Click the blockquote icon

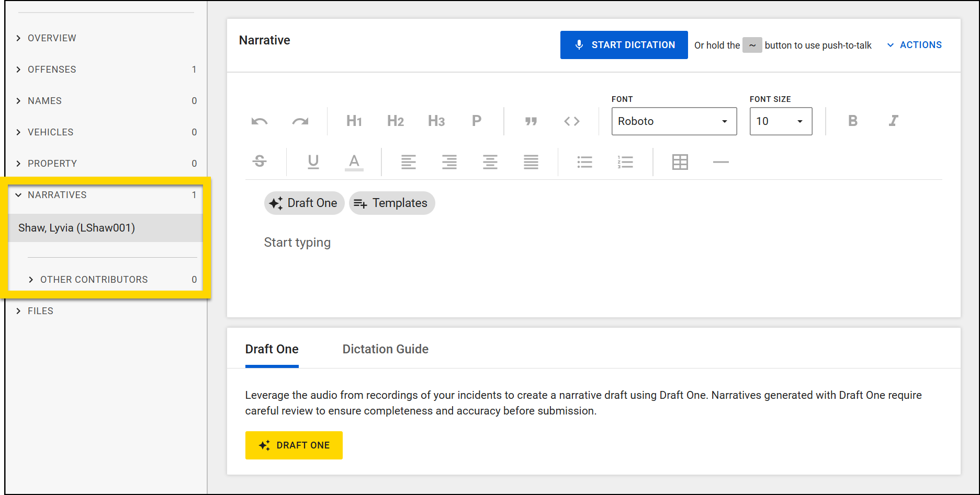click(x=531, y=121)
